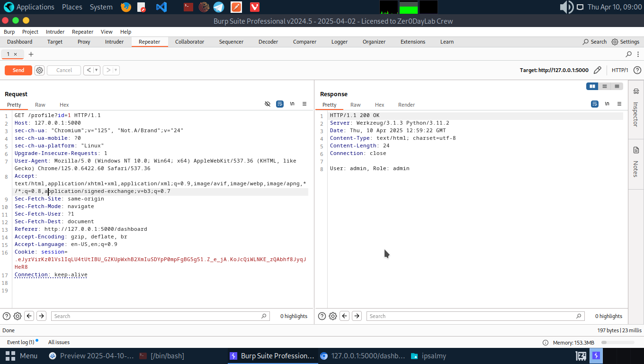The height and width of the screenshot is (364, 644).
Task: Open history dropdown beside back arrow
Action: (x=97, y=70)
